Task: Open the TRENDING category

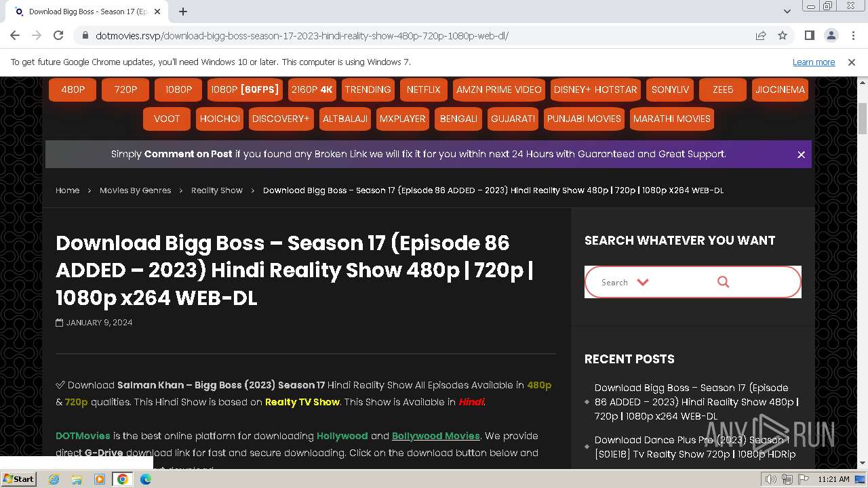Action: pyautogui.click(x=368, y=89)
